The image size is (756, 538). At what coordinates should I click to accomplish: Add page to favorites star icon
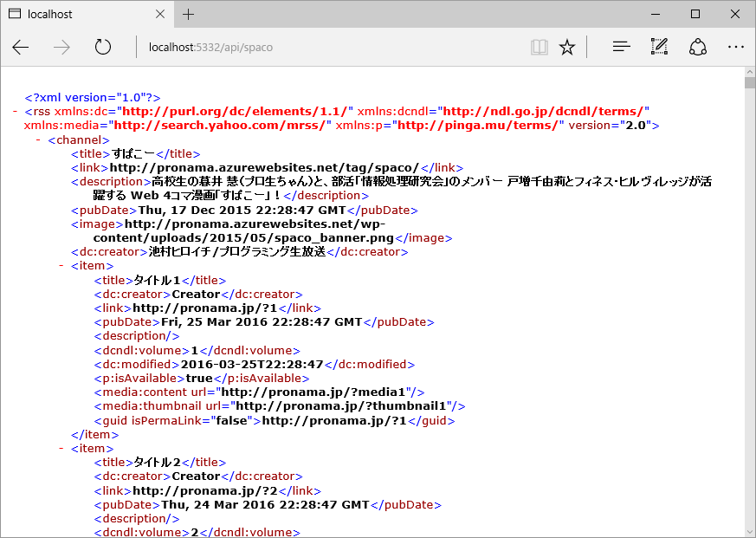coord(567,47)
